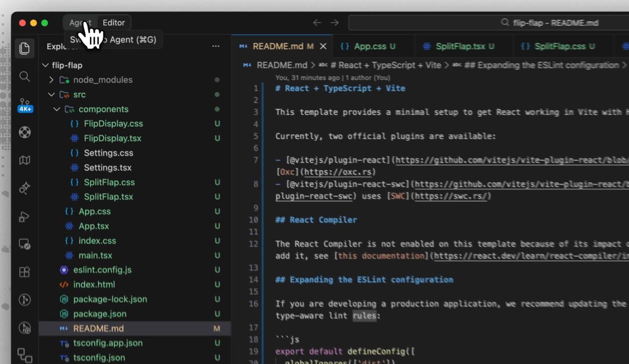
Task: Open the Search icon in activity bar
Action: click(25, 76)
